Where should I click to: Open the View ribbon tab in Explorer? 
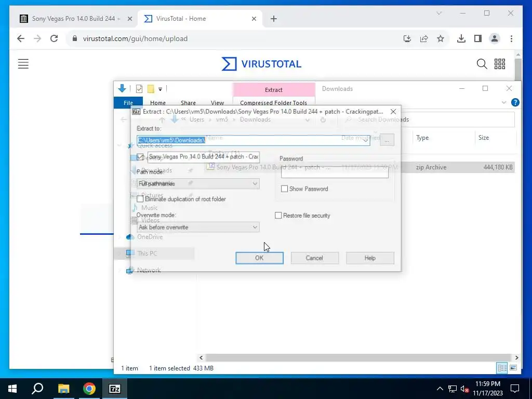(217, 103)
